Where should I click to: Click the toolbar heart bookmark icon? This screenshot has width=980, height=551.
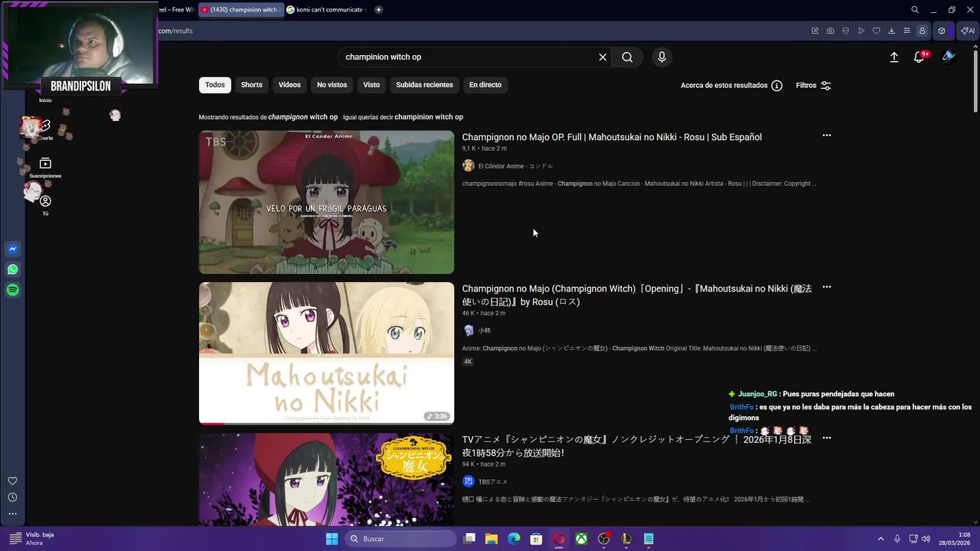point(877,31)
